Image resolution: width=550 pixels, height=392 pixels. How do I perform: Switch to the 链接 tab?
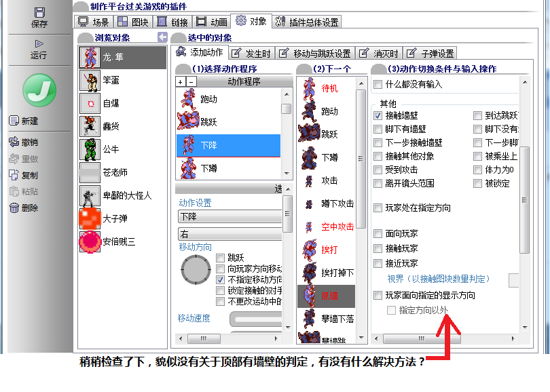coord(172,22)
